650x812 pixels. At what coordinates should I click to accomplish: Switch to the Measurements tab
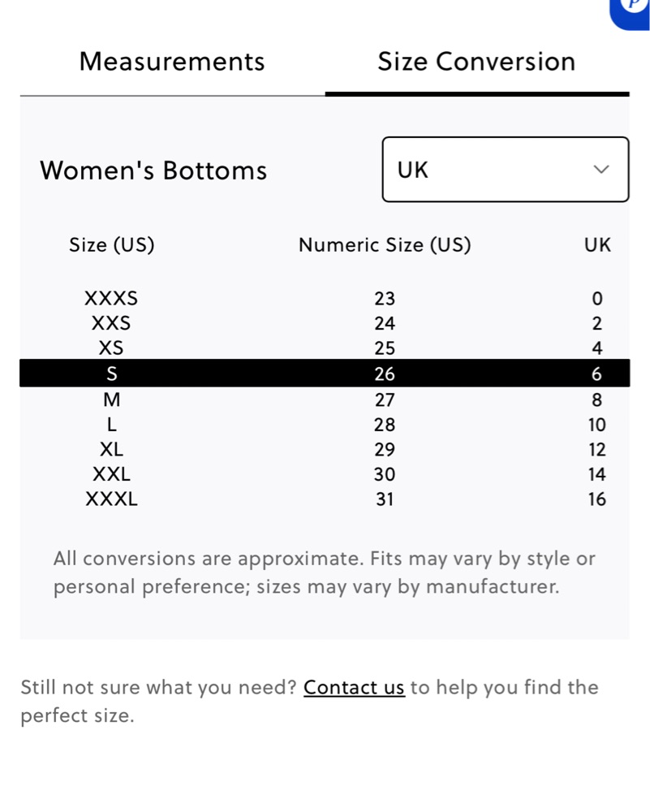[x=172, y=62]
